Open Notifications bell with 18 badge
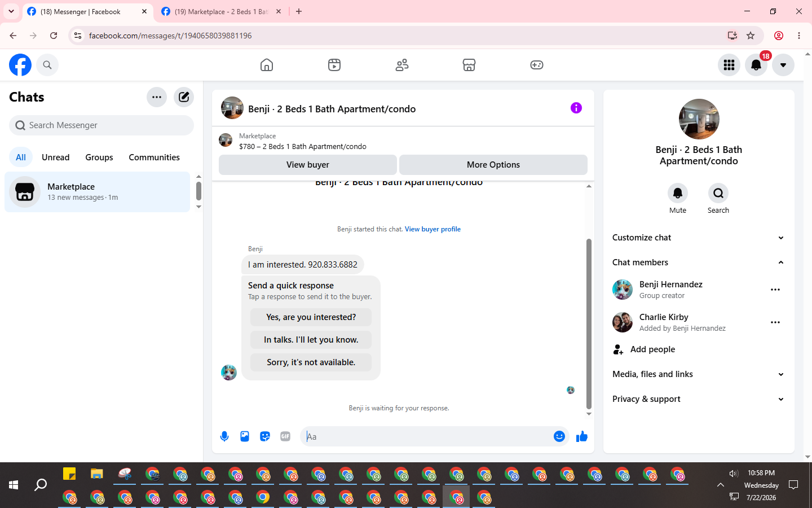 pyautogui.click(x=756, y=65)
